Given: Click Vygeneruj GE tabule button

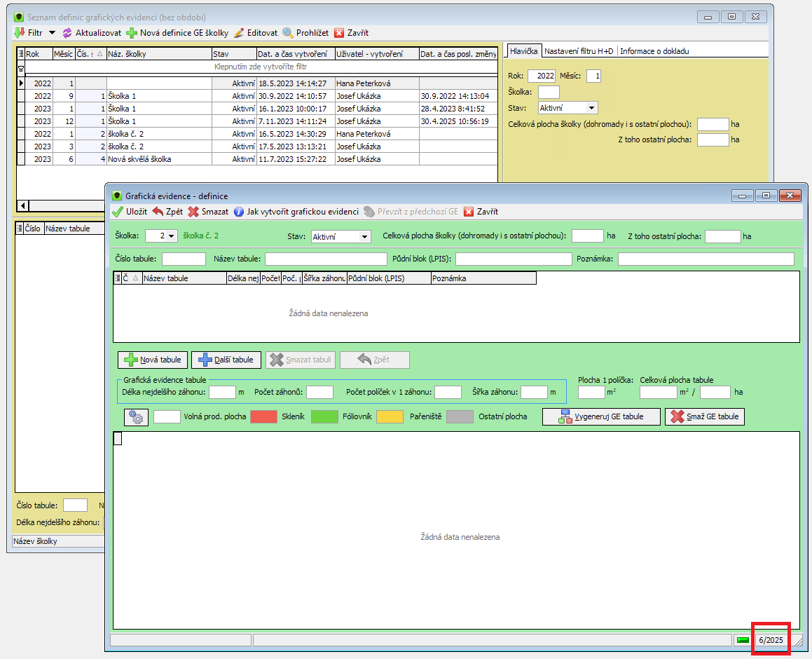Looking at the screenshot, I should point(601,416).
